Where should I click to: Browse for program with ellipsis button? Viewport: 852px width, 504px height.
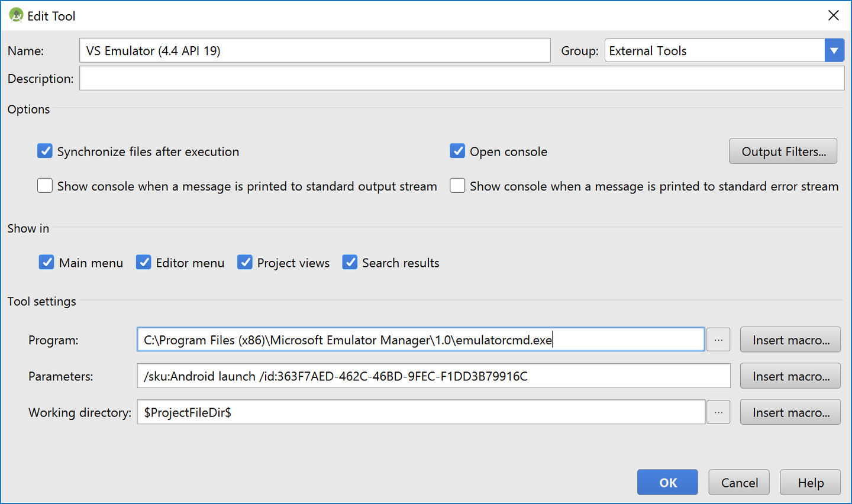point(718,340)
